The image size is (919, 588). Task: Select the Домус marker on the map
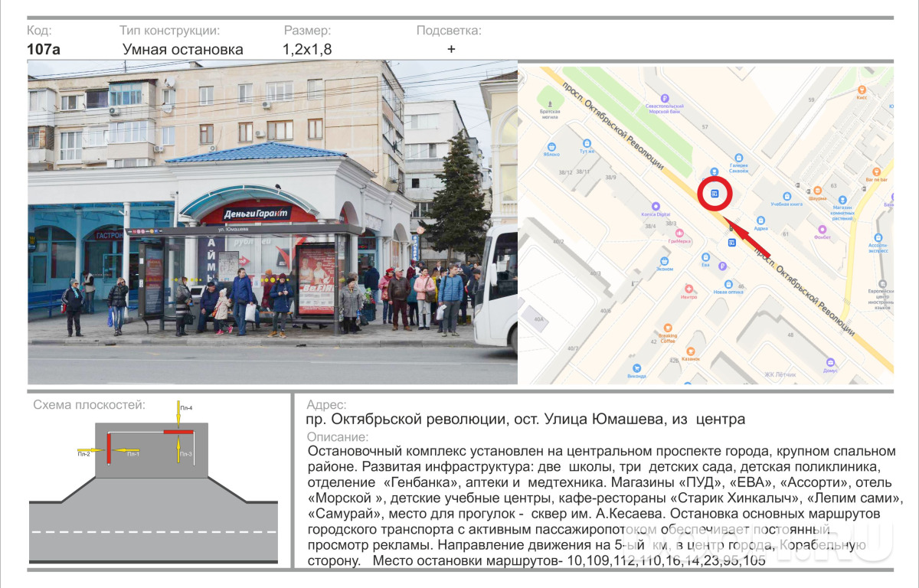tap(830, 362)
